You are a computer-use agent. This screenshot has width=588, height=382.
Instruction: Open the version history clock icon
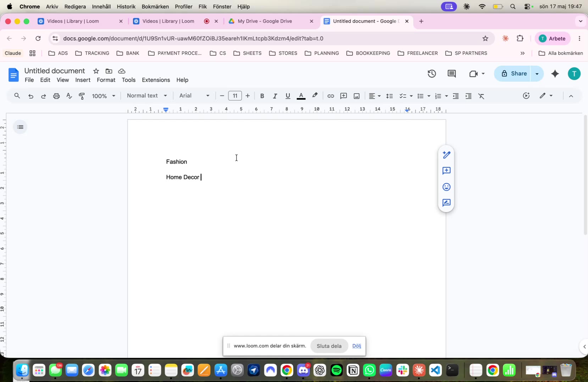coord(432,74)
